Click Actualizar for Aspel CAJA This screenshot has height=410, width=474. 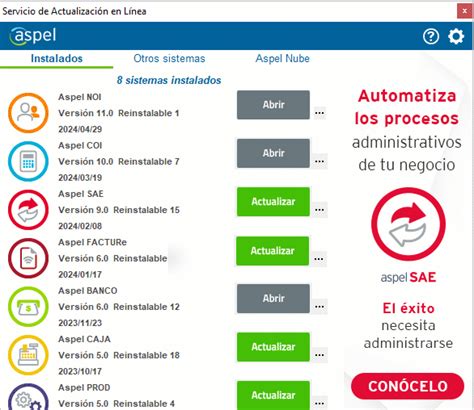(x=273, y=347)
